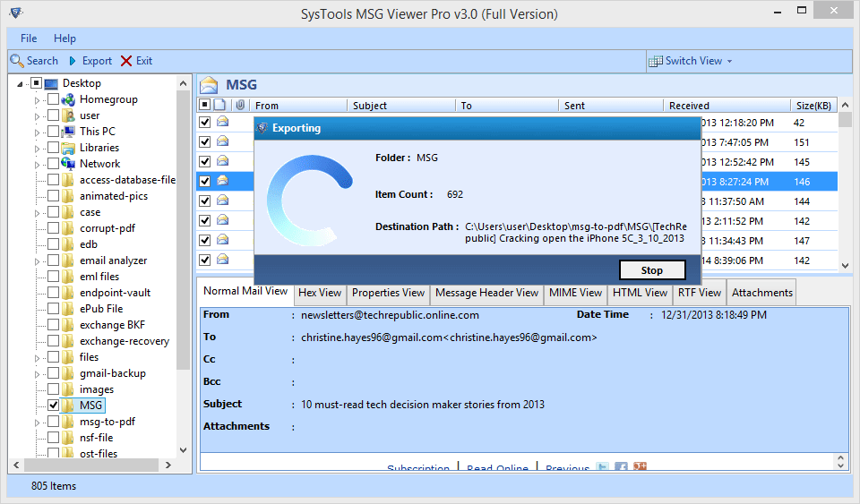Click the Libraries folder icon
Screen dimensions: 860x504
(68, 148)
